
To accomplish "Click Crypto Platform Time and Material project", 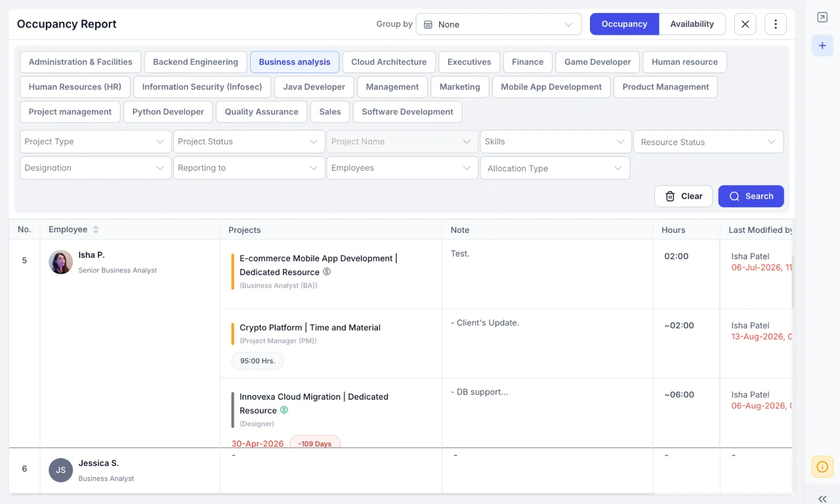I will [x=310, y=327].
